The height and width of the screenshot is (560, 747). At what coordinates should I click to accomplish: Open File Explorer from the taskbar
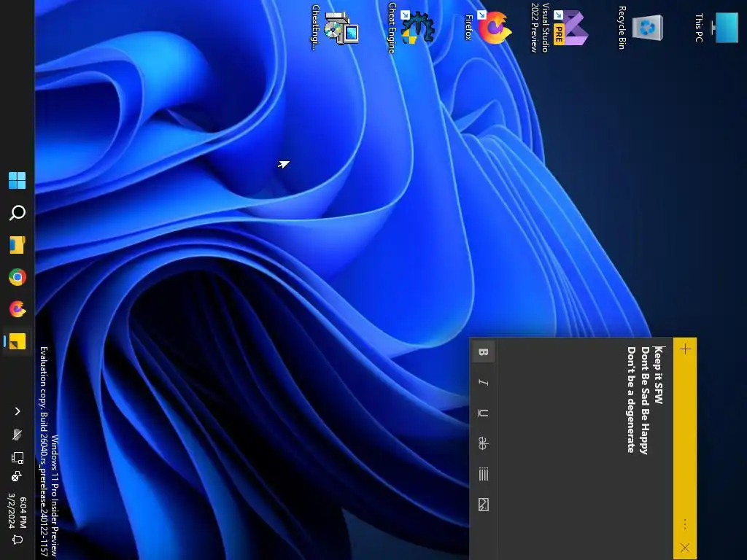(18, 245)
